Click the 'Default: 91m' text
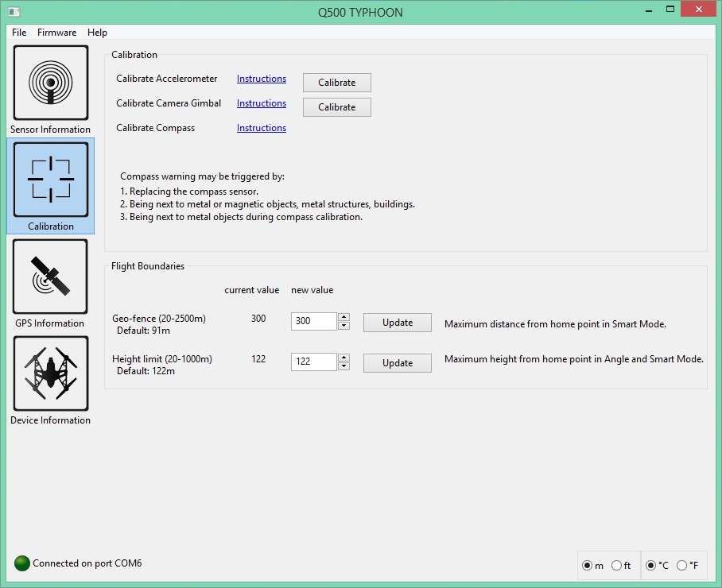 coord(143,331)
